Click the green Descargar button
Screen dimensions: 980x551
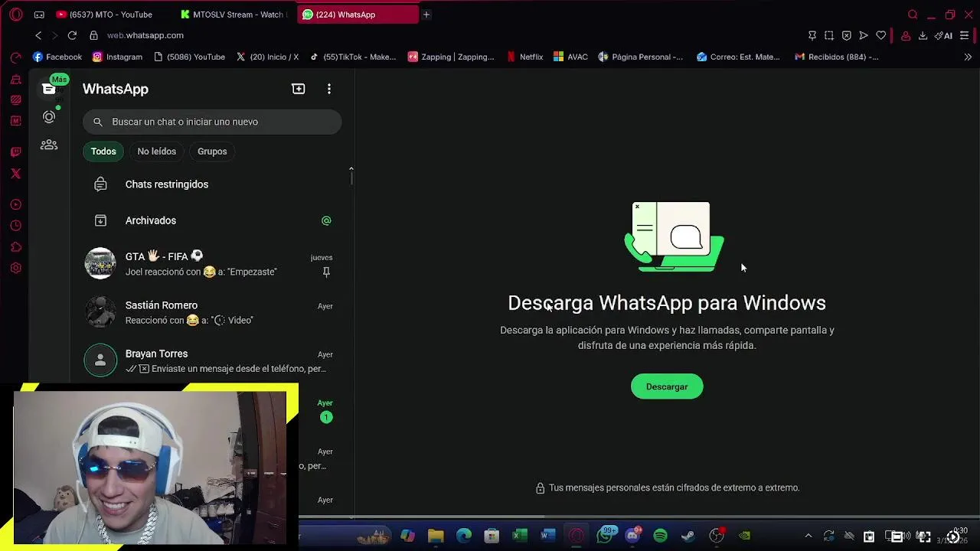point(667,386)
